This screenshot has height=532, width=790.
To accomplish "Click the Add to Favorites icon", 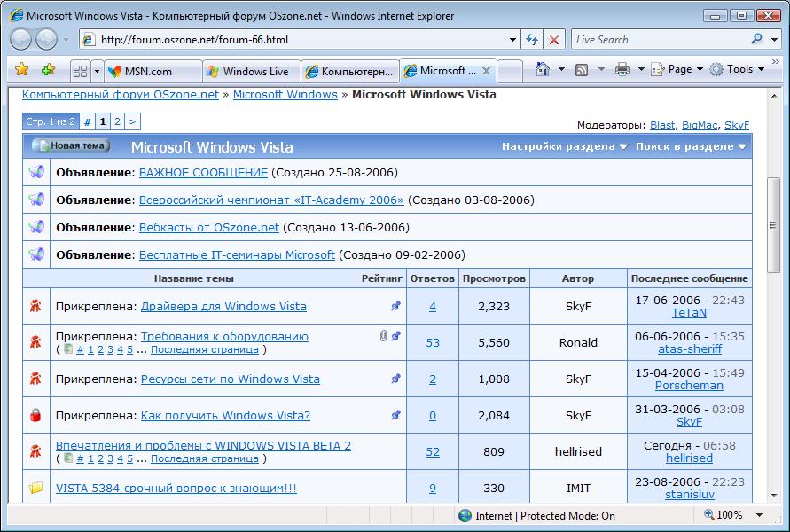I will tap(48, 70).
